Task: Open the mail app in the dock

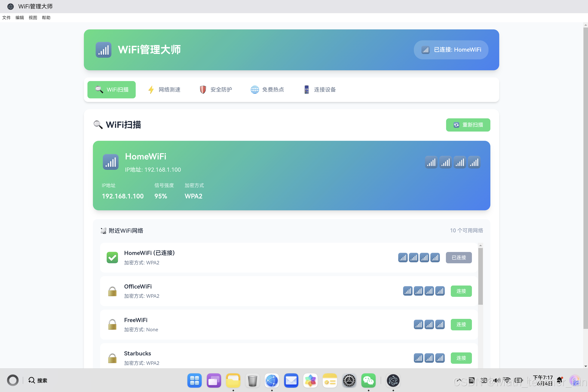Action: pyautogui.click(x=291, y=381)
